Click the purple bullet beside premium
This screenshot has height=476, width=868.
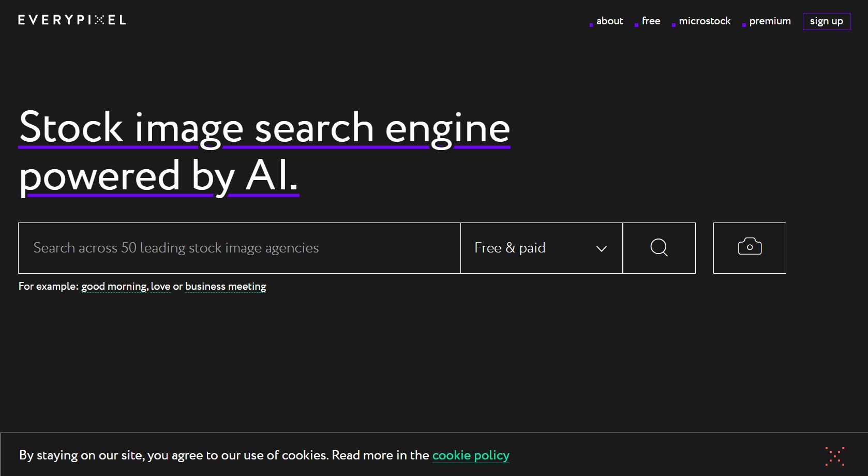tap(744, 25)
